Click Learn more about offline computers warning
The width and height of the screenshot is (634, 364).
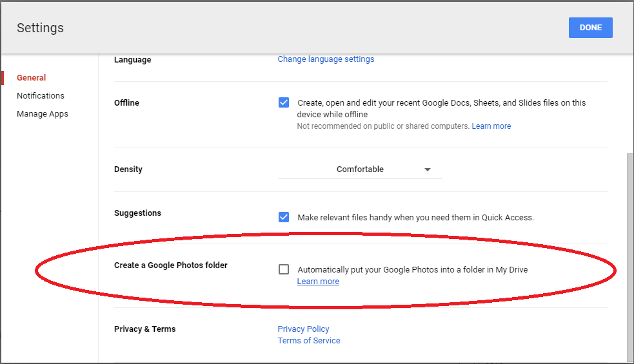(x=491, y=126)
